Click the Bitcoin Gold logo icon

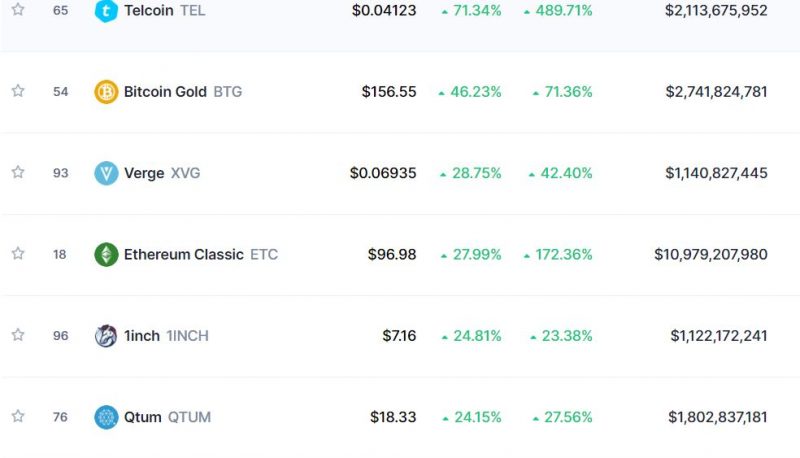[x=106, y=92]
